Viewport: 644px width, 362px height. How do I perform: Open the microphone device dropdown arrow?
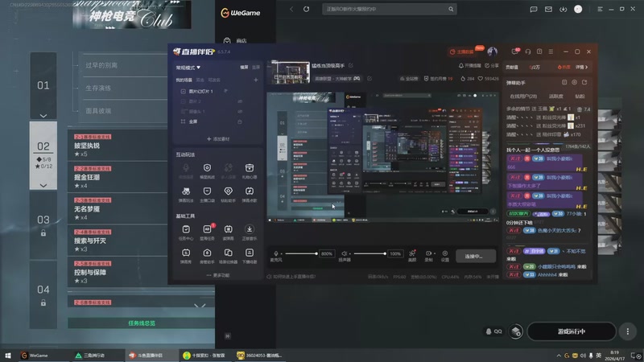coord(281,253)
